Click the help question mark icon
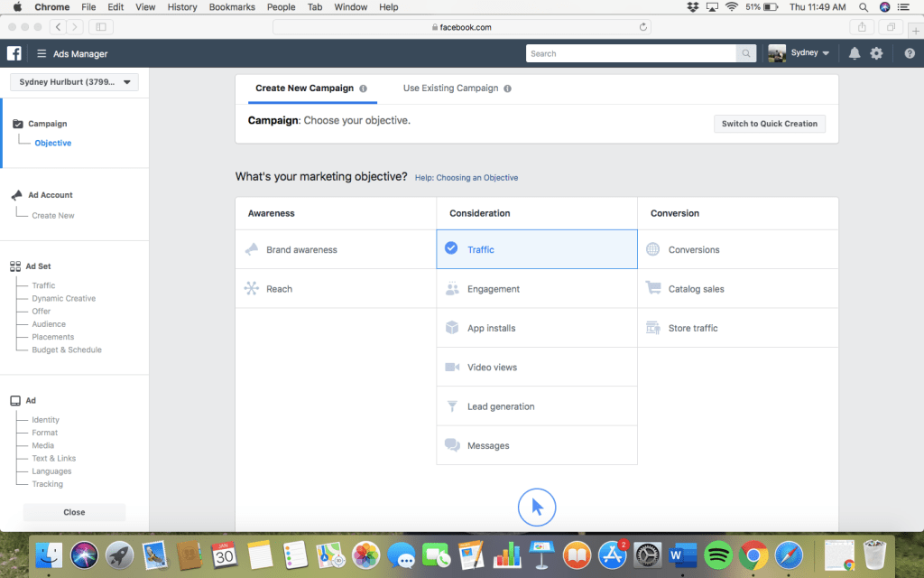The image size is (924, 578). click(x=910, y=53)
